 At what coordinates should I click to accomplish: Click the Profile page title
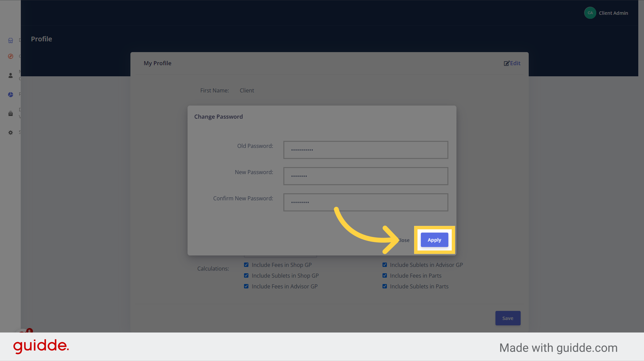click(x=41, y=39)
